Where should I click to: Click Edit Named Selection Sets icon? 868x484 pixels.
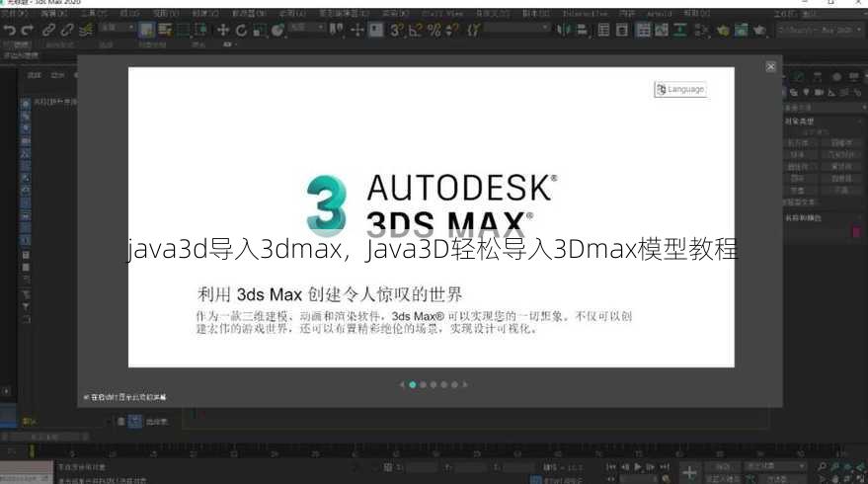[x=473, y=30]
